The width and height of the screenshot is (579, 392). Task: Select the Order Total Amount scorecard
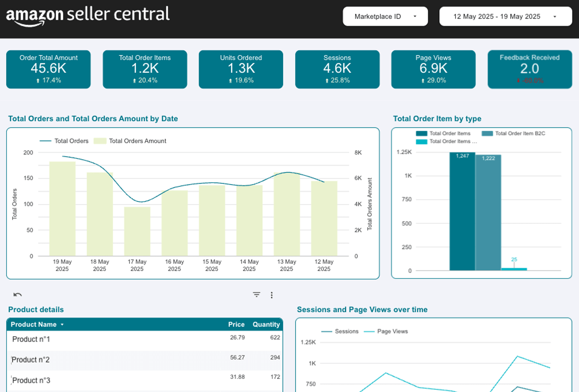(x=48, y=69)
